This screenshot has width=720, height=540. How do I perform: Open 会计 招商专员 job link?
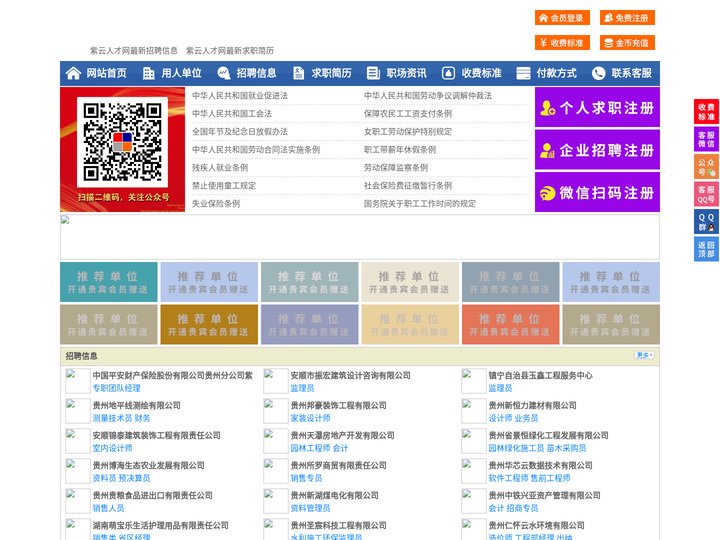coord(513,508)
